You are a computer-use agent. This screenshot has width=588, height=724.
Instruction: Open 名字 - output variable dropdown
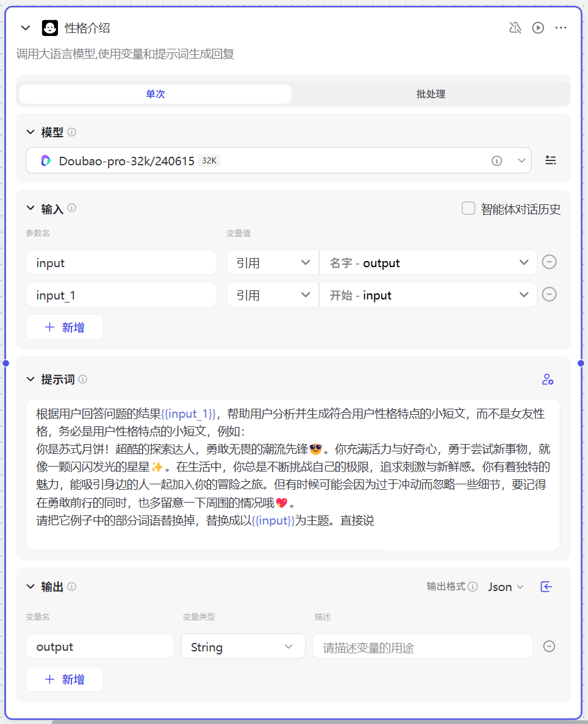pyautogui.click(x=428, y=263)
